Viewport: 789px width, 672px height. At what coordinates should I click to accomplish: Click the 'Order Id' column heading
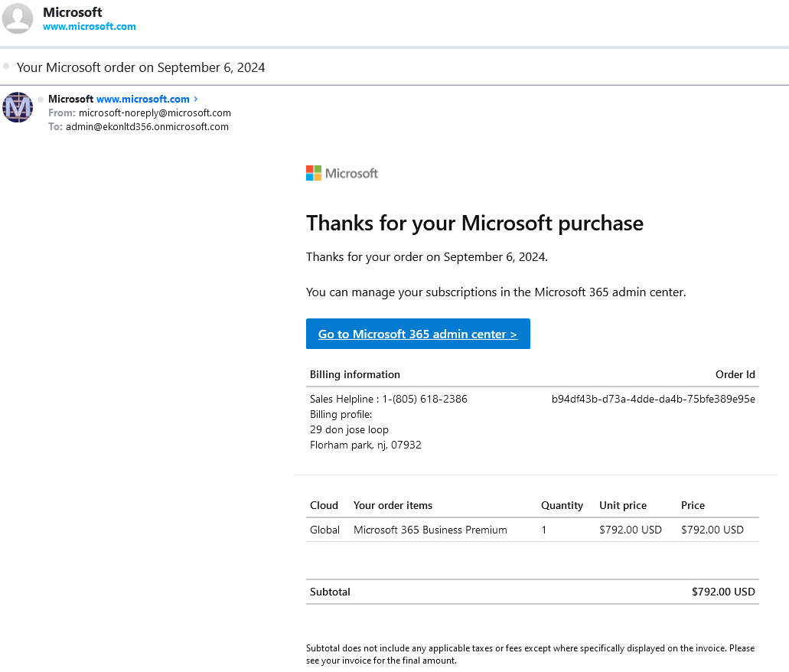[x=735, y=374]
